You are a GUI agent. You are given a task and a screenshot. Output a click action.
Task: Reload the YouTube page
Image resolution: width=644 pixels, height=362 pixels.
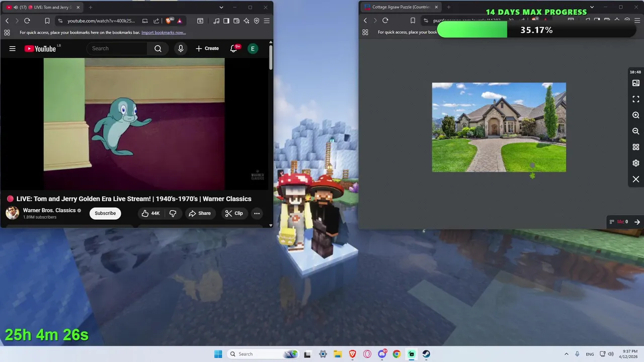click(27, 21)
